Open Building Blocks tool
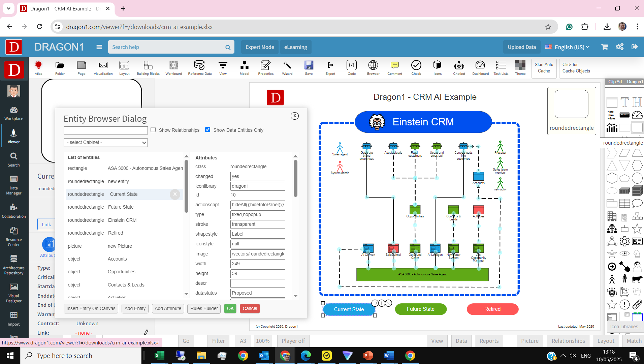 coord(148,68)
